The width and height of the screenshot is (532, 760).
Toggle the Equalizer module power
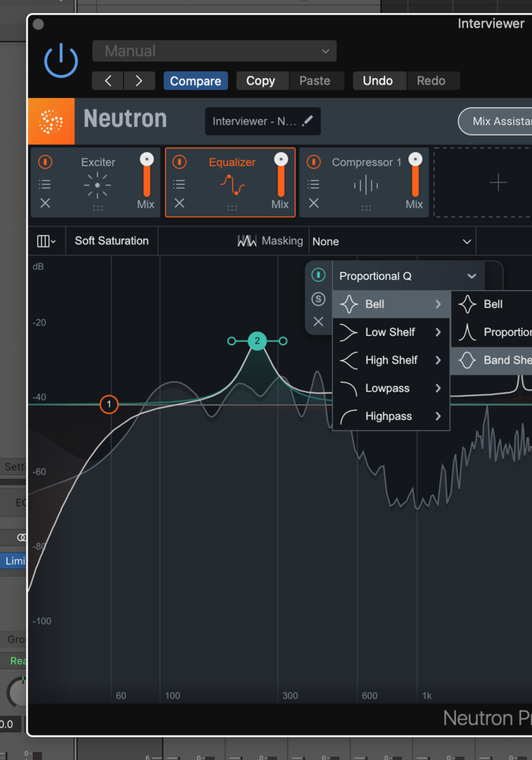(x=179, y=162)
